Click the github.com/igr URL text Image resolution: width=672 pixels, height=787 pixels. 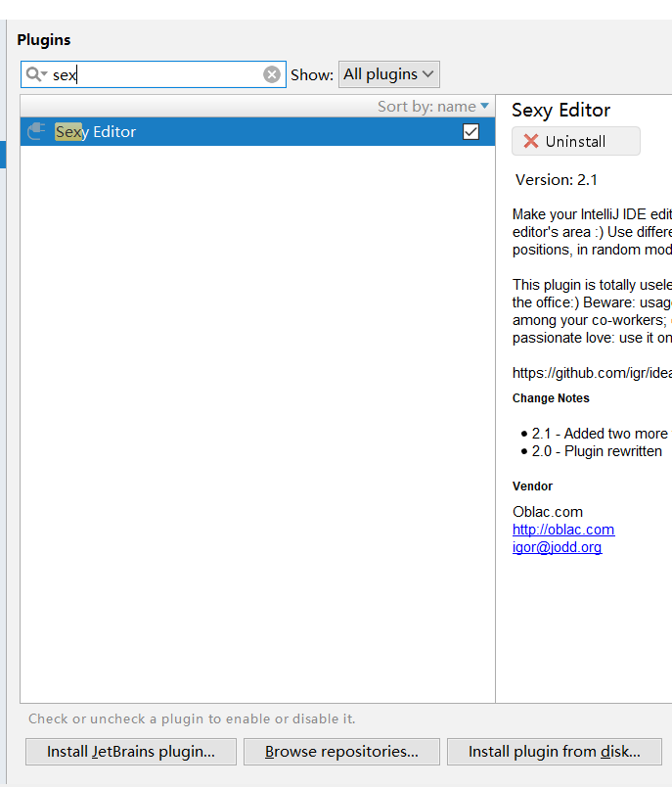[592, 373]
